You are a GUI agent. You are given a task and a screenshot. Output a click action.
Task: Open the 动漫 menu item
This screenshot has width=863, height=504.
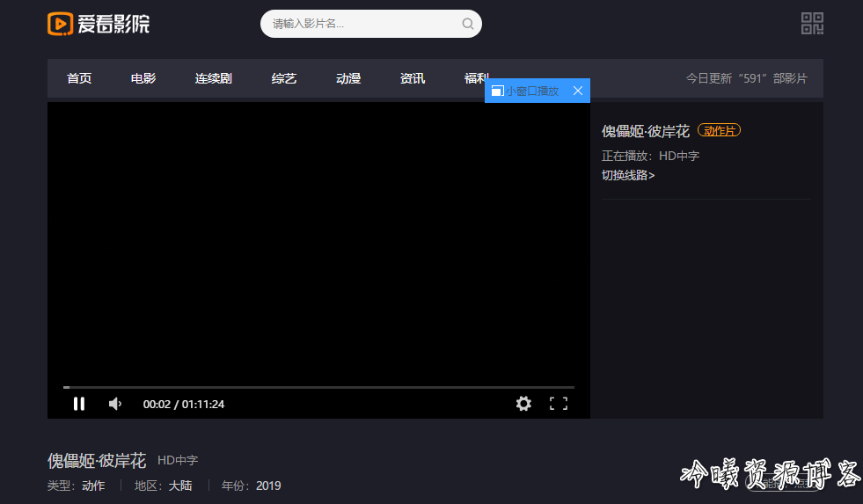(348, 78)
